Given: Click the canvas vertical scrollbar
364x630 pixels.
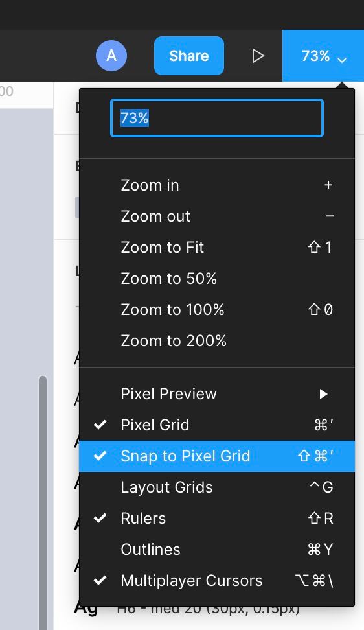Looking at the screenshot, I should point(43,502).
